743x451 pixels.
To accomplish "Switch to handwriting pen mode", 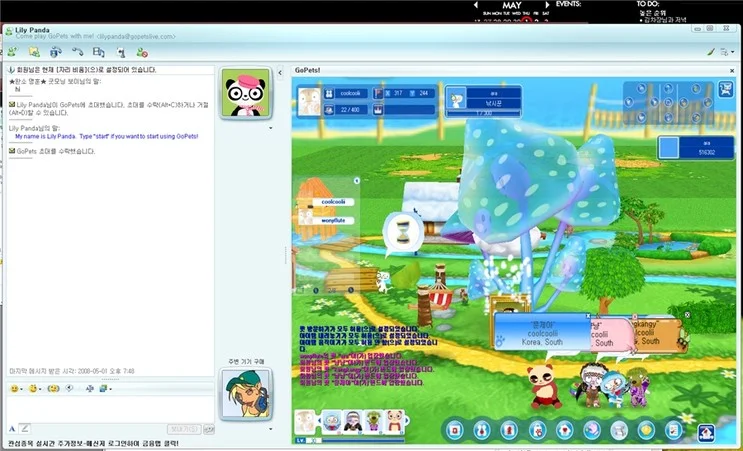I will pyautogui.click(x=25, y=429).
